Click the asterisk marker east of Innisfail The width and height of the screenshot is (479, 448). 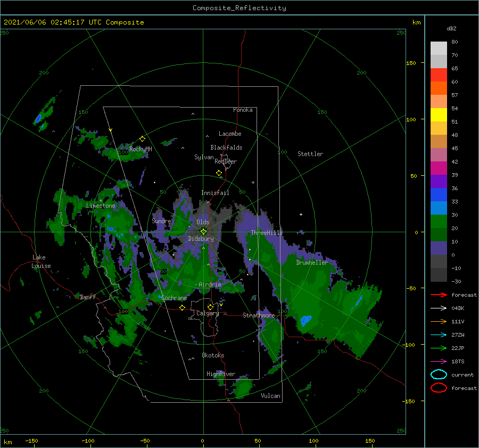point(253,183)
